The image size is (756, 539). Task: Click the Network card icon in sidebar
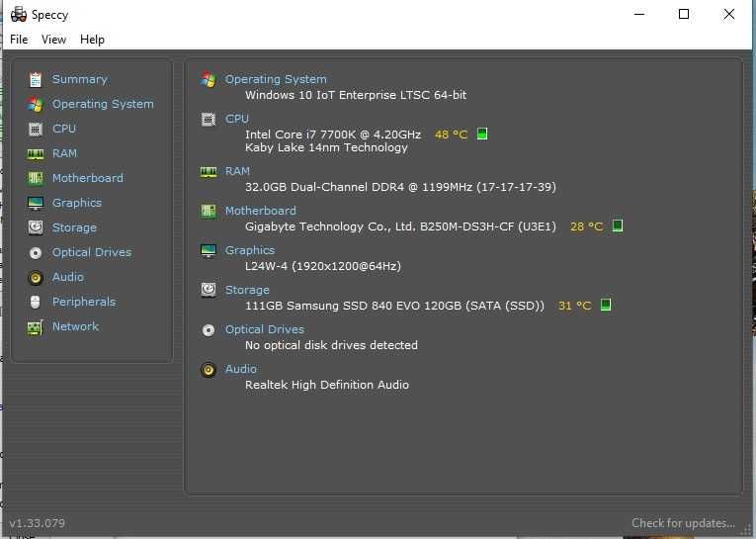36,327
